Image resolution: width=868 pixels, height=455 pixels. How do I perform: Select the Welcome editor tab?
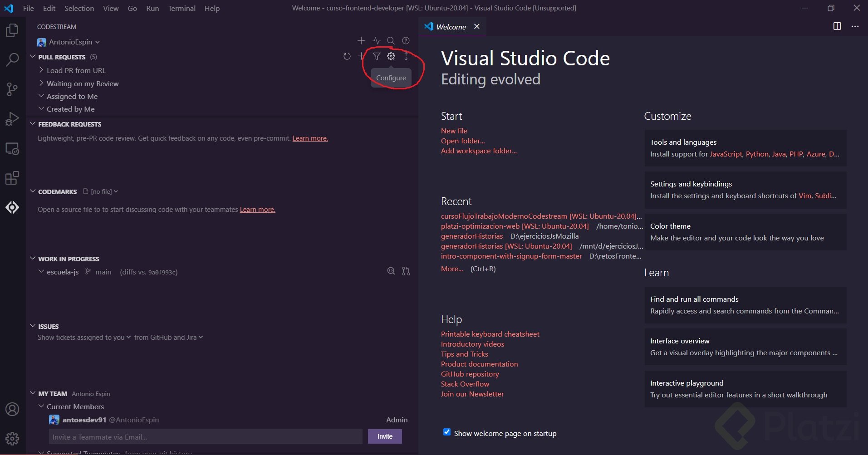(451, 27)
